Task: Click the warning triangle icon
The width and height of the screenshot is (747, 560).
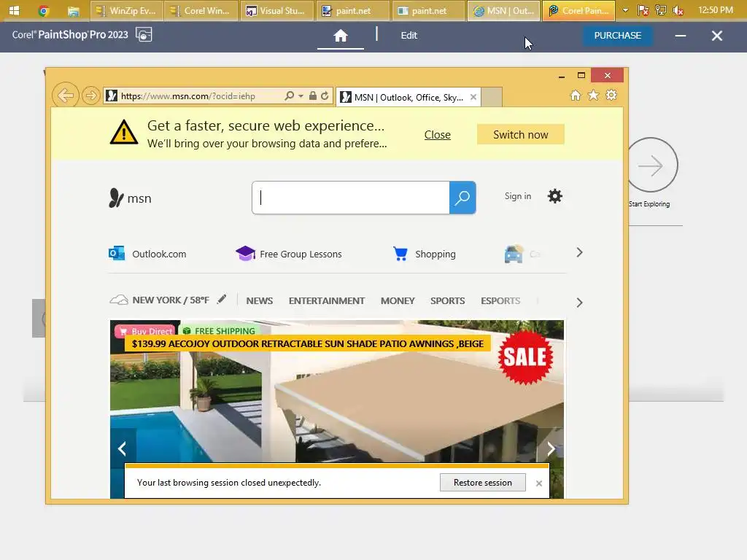Action: point(124,132)
